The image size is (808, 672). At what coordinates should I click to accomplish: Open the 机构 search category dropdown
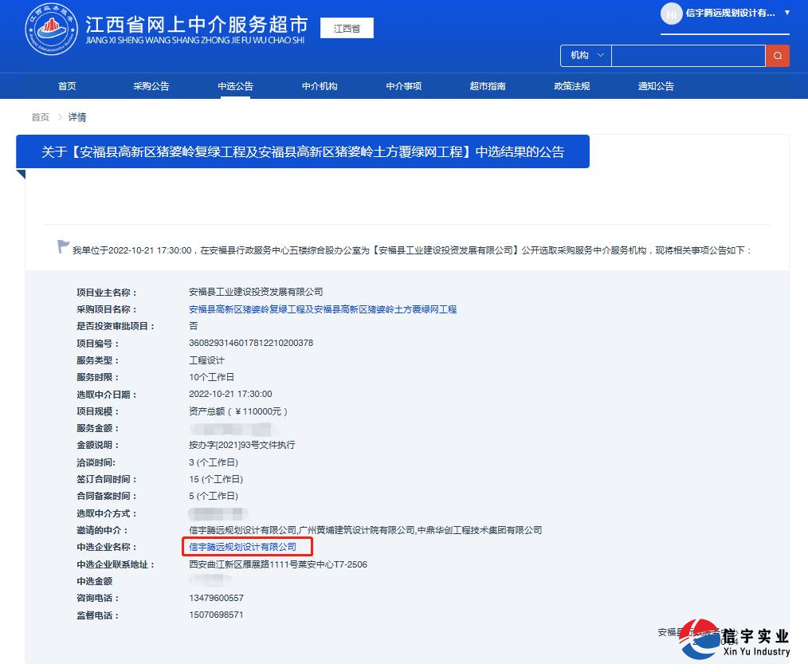point(585,56)
